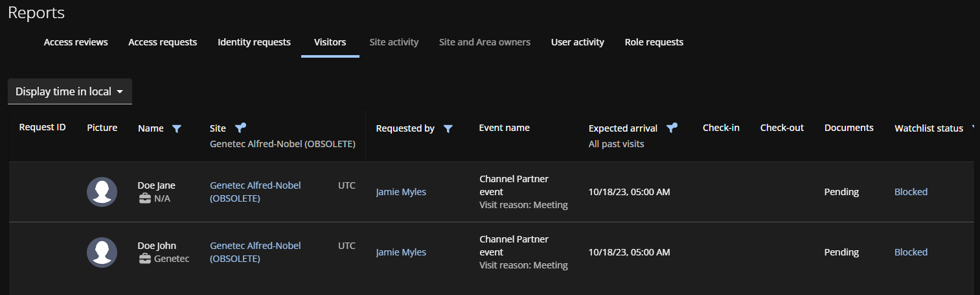Image resolution: width=980 pixels, height=295 pixels.
Task: Select the Identity requests tab
Action: [254, 42]
